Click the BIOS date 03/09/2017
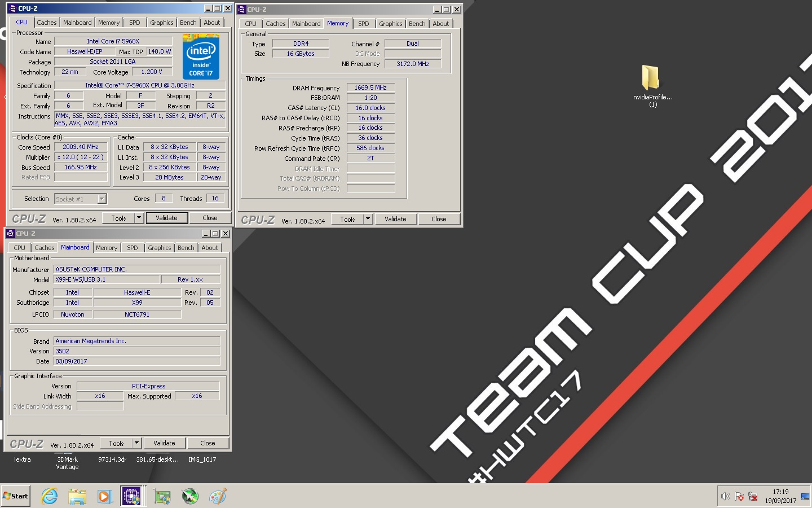Image resolution: width=812 pixels, height=508 pixels. coord(136,361)
